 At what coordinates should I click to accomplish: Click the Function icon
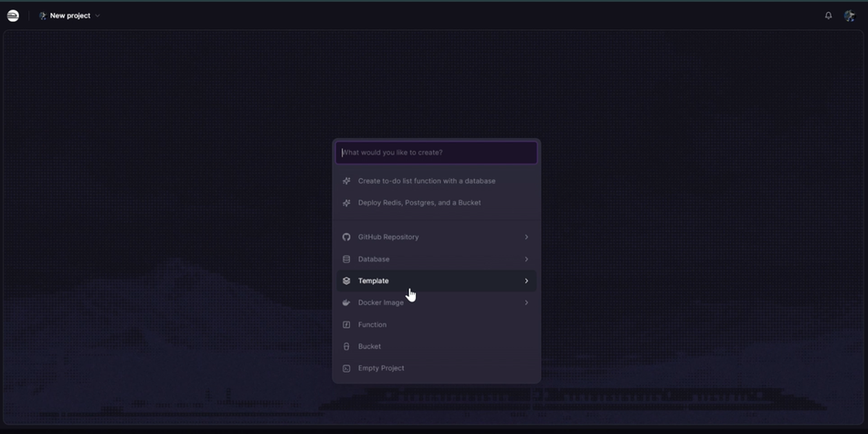346,325
